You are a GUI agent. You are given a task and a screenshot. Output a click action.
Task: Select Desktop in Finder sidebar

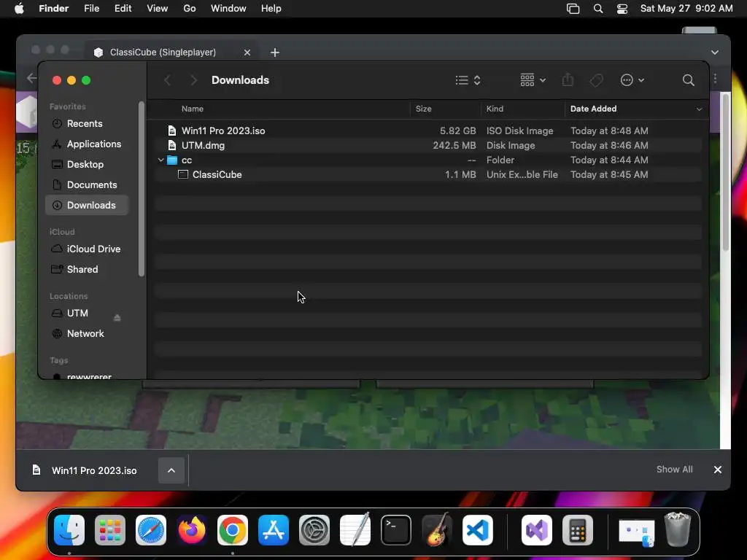pos(87,164)
